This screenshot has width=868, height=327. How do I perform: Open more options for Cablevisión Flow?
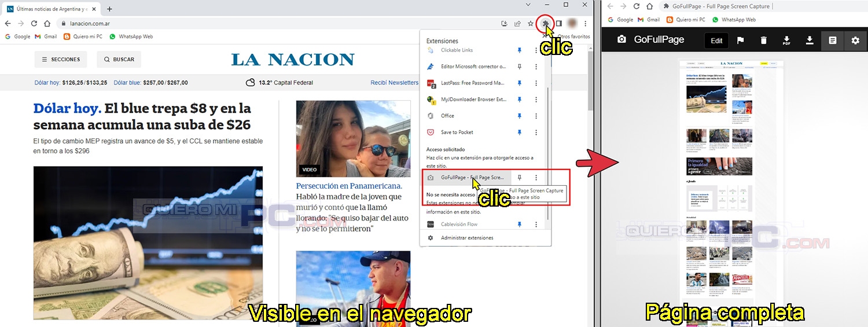tap(536, 224)
